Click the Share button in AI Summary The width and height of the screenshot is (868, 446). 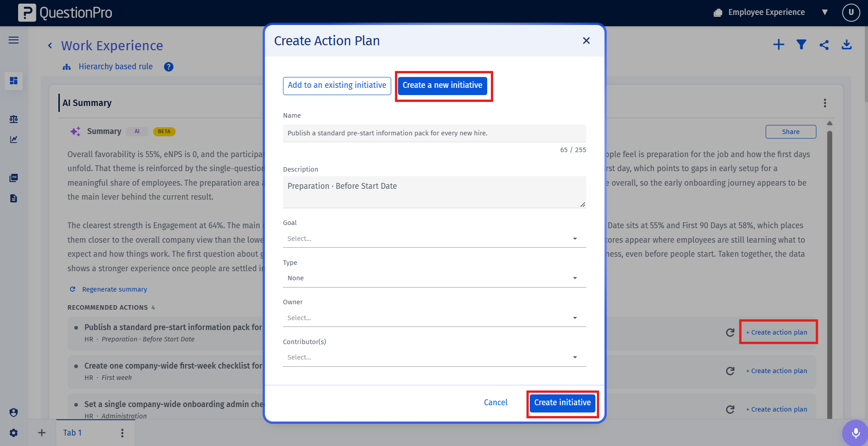point(791,132)
